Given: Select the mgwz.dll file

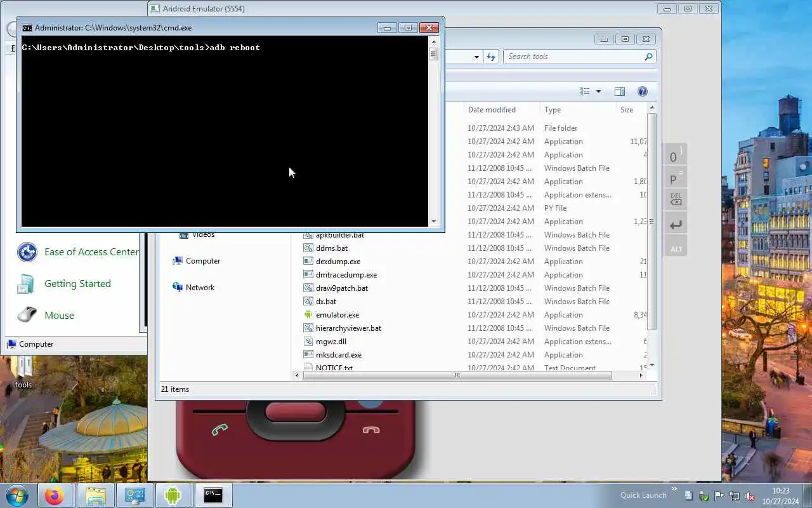Looking at the screenshot, I should [x=331, y=342].
